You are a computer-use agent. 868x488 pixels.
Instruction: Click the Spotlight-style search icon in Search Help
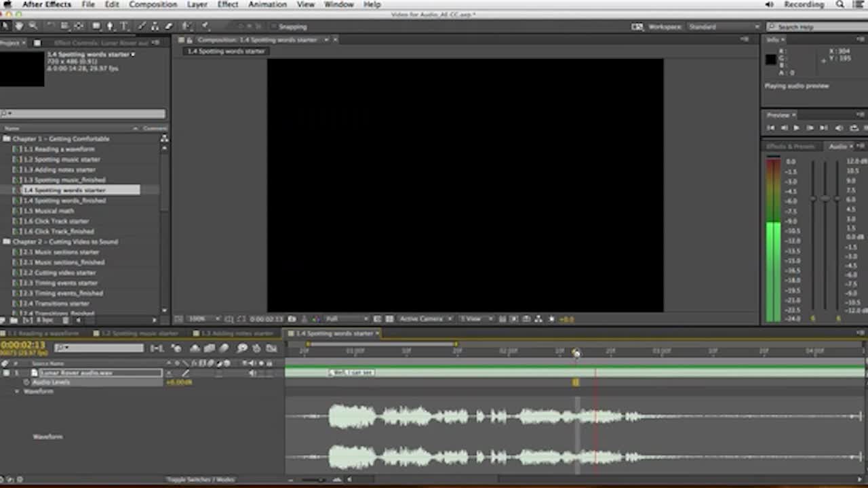[772, 27]
